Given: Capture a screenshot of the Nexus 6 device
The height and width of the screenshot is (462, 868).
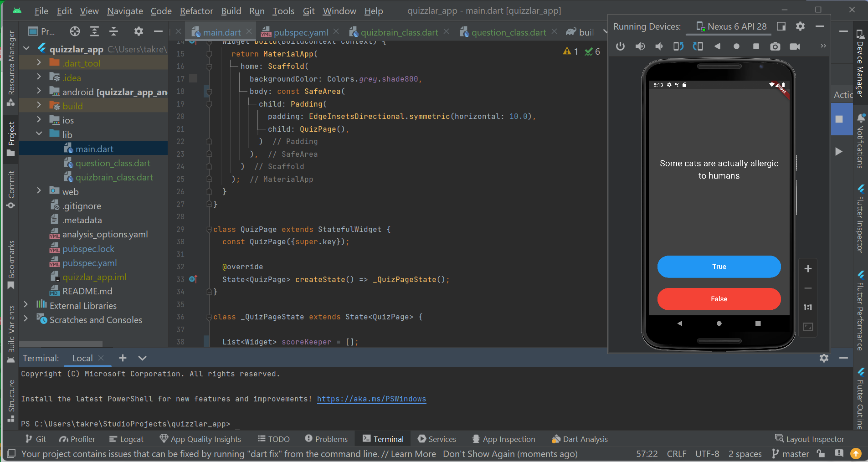Looking at the screenshot, I should click(x=776, y=46).
